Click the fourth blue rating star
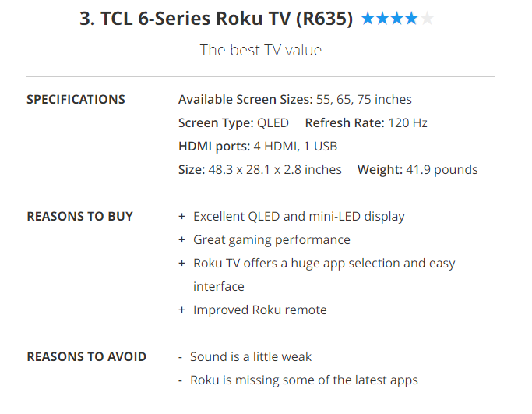The width and height of the screenshot is (532, 414). pos(412,19)
